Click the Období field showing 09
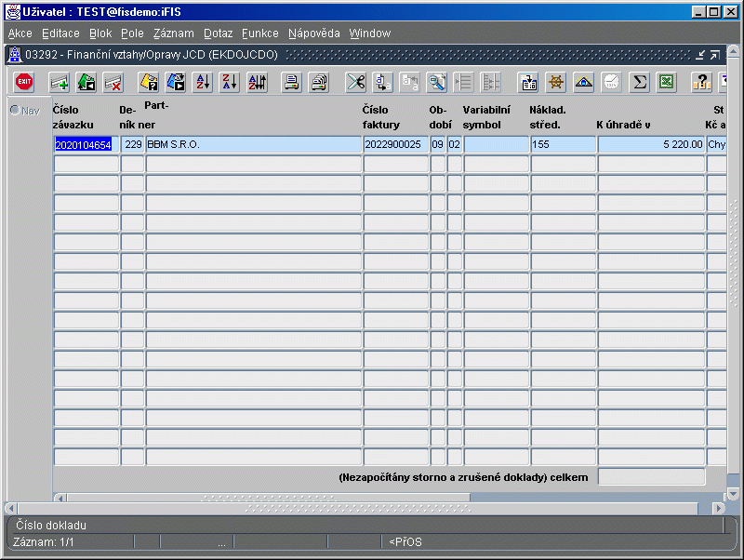Screen dimensions: 744x560 pos(437,145)
